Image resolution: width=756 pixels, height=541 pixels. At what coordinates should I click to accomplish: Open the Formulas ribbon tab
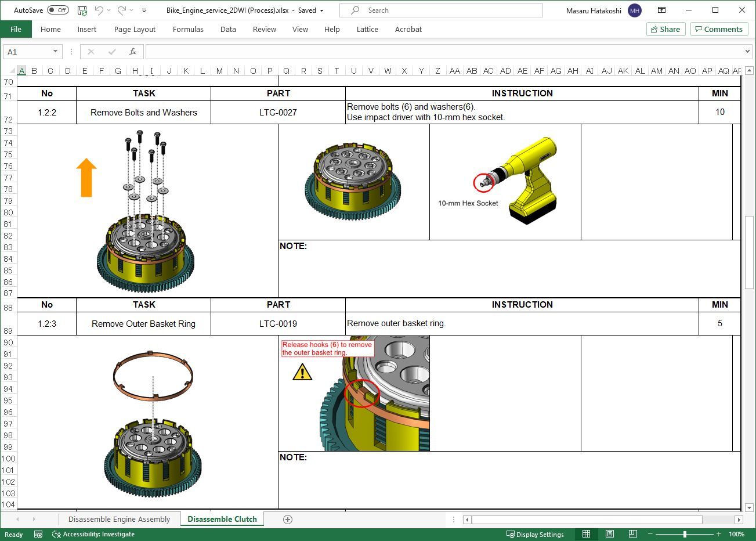click(x=188, y=29)
